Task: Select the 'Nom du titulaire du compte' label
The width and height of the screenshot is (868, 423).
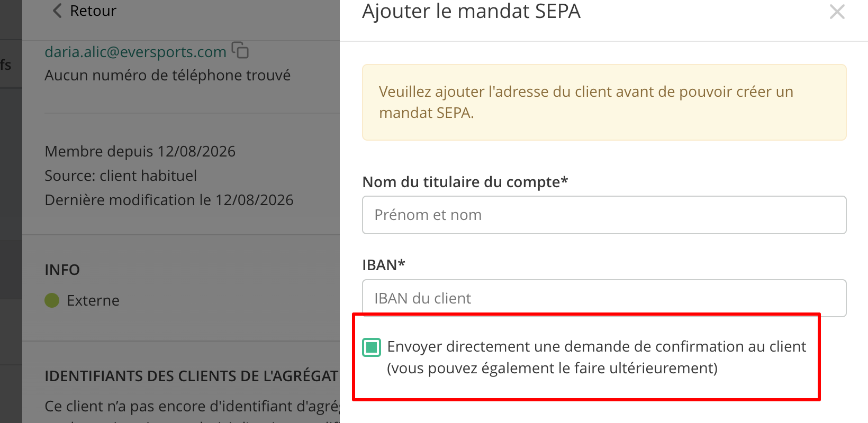Action: click(x=465, y=182)
